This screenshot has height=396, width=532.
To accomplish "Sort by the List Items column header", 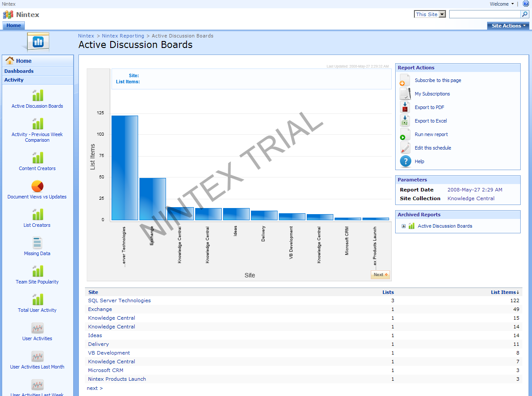I will click(504, 292).
